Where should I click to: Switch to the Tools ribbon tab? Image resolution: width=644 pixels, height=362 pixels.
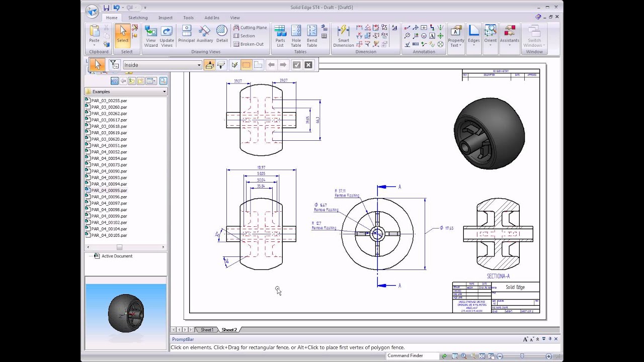[188, 18]
